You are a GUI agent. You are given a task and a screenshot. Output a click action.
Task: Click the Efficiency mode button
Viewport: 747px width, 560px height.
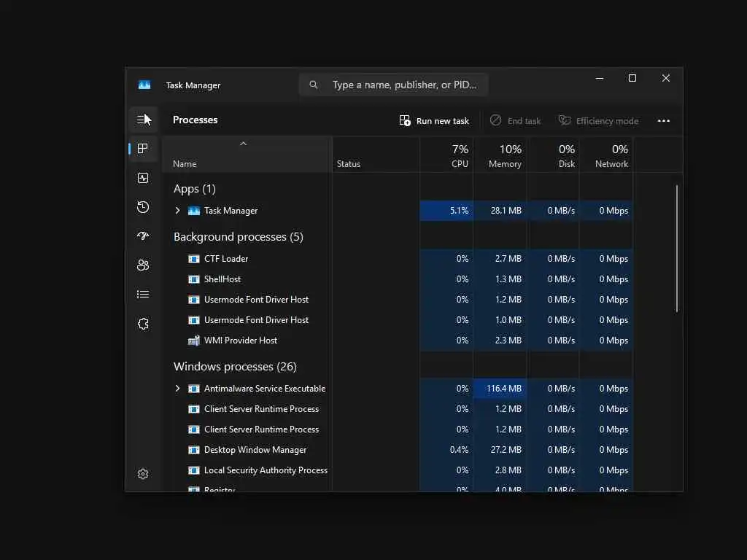598,121
